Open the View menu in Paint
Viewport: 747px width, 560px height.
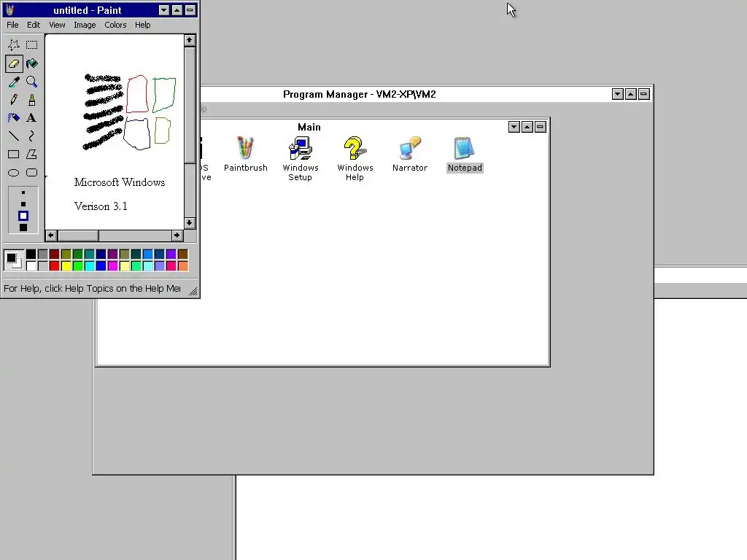tap(57, 25)
